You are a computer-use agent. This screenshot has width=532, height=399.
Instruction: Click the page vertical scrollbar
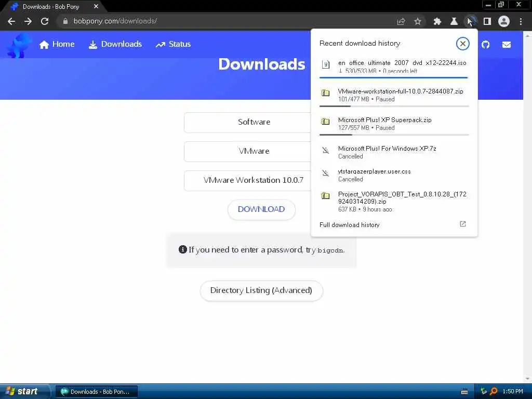coord(528,207)
